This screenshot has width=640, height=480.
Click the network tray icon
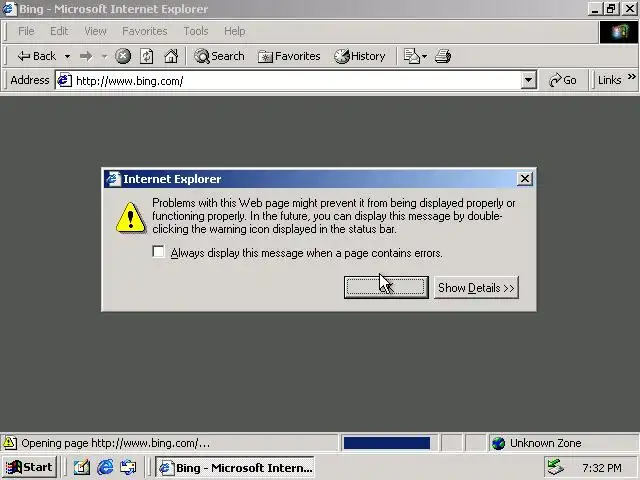click(x=555, y=467)
